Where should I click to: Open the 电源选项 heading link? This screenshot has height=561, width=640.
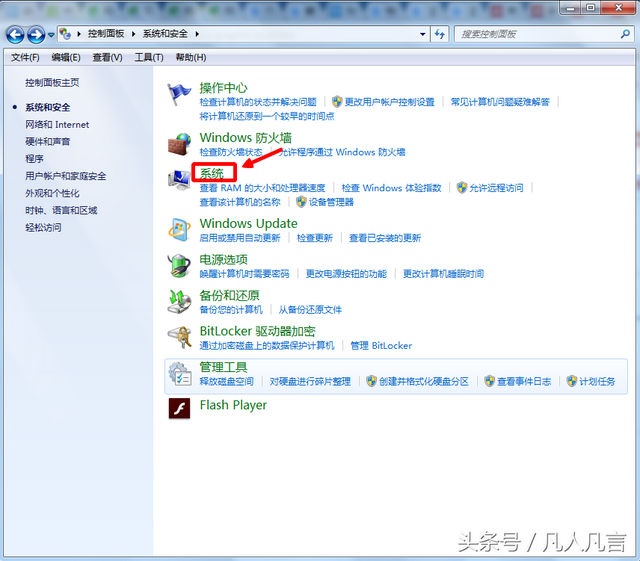[x=223, y=260]
